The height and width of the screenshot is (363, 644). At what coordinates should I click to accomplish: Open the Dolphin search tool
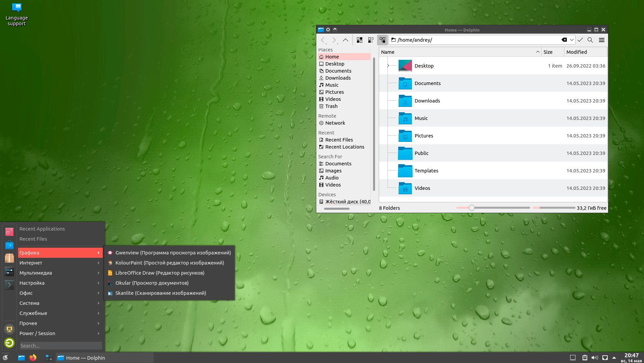[590, 40]
